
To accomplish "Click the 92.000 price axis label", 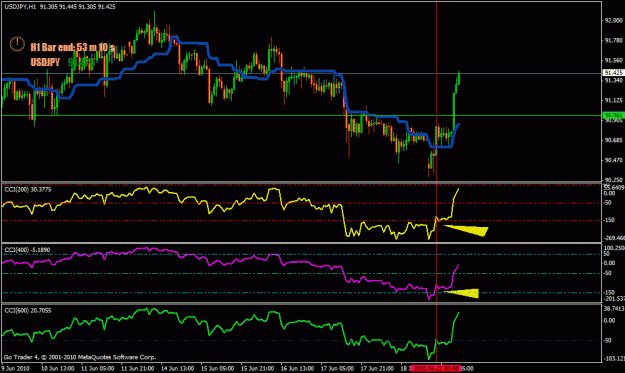I will (613, 21).
